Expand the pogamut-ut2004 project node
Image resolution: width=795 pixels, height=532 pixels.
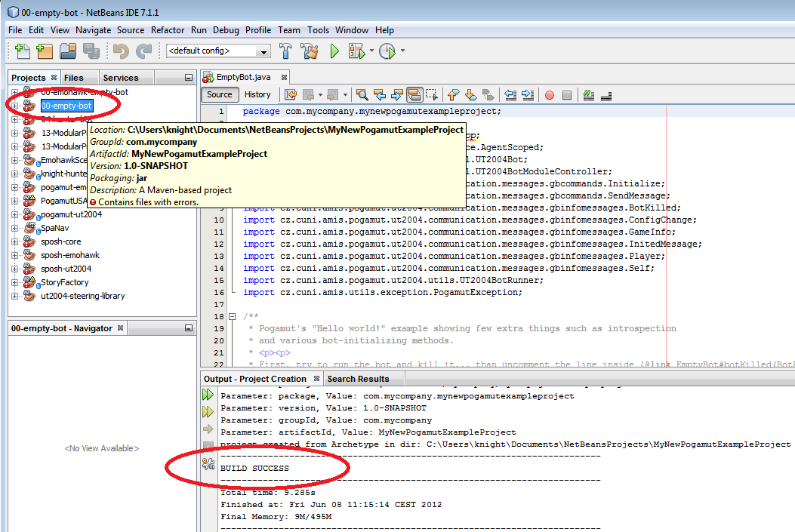[x=14, y=215]
